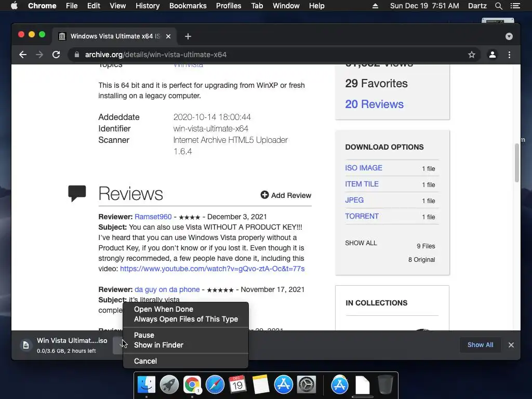The width and height of the screenshot is (532, 399).
Task: Open Spotlight search in the menu bar
Action: [x=498, y=6]
